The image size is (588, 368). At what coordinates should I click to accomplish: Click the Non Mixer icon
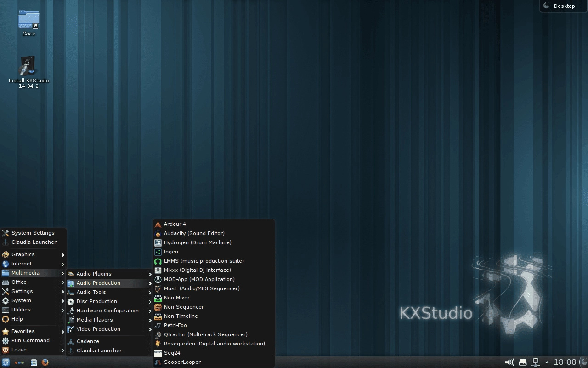click(x=158, y=298)
